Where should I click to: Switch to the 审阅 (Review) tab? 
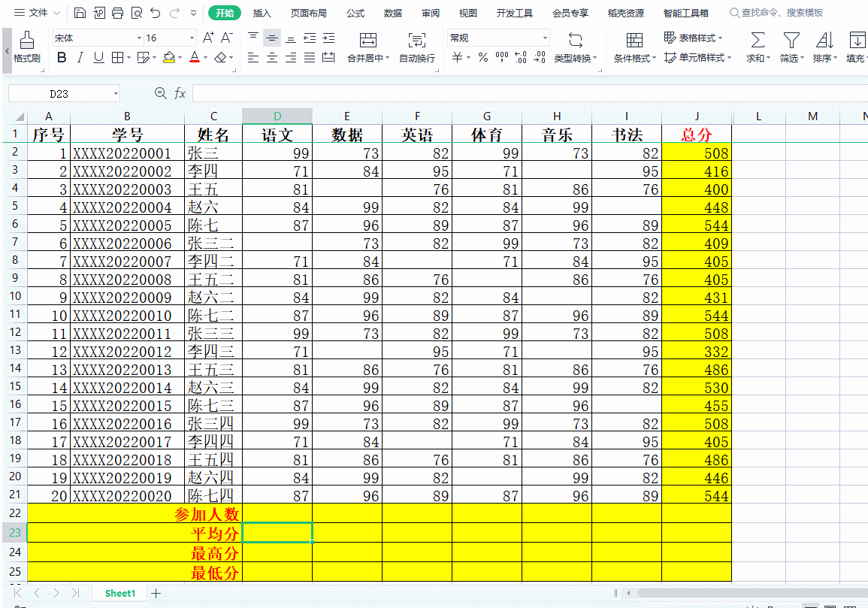click(x=430, y=13)
